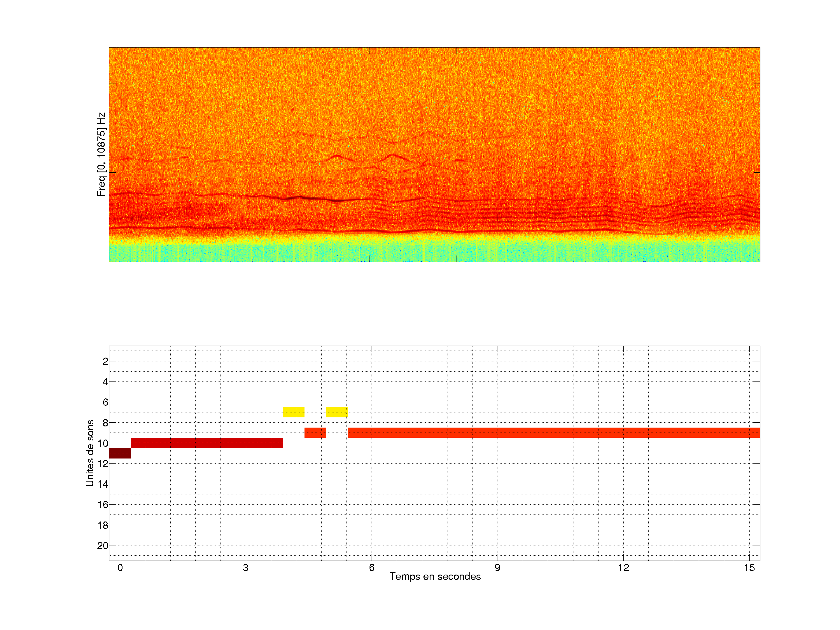Click the x-axis tick label 12
840x630 pixels.
point(623,568)
